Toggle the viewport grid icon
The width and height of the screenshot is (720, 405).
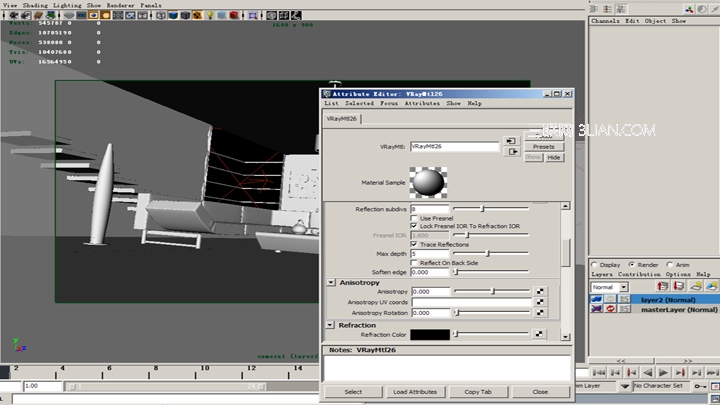tap(69, 15)
